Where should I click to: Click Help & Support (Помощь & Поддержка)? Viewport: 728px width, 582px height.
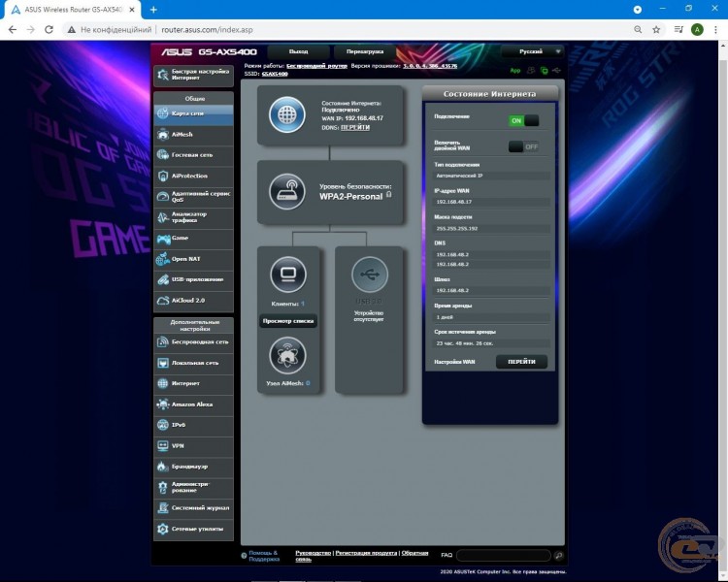[x=264, y=556]
